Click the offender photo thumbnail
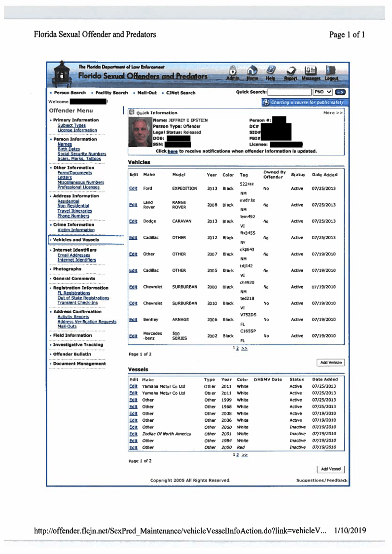The width and height of the screenshot is (392, 554). click(139, 133)
